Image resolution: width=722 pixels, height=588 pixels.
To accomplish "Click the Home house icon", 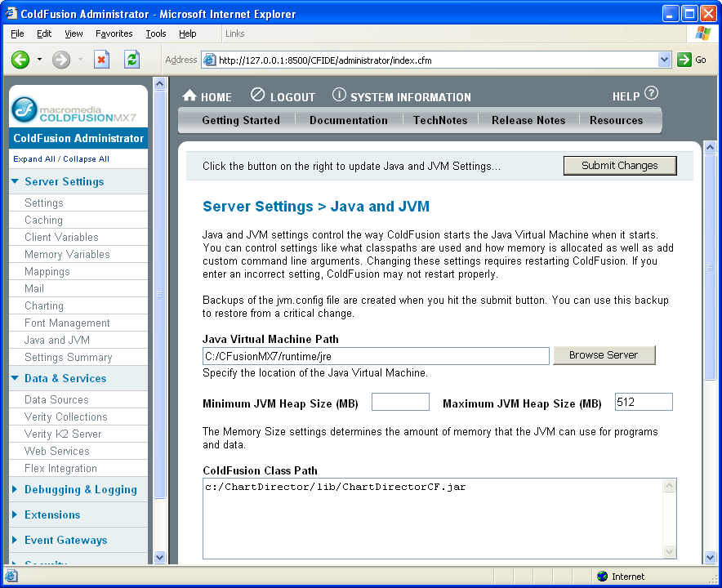I will tap(189, 96).
